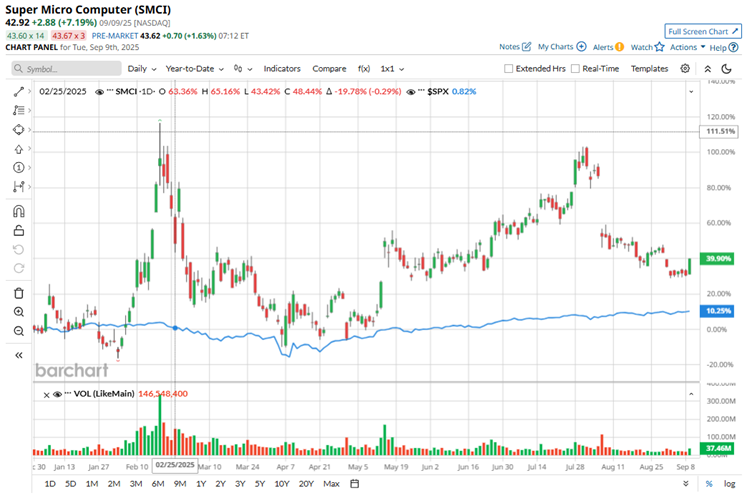Select the 6M time range
The image size is (752, 498).
pos(158,484)
